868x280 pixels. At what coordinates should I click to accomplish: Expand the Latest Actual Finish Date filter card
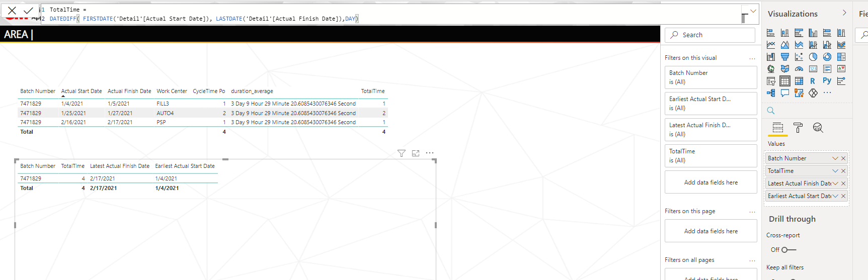(711, 130)
